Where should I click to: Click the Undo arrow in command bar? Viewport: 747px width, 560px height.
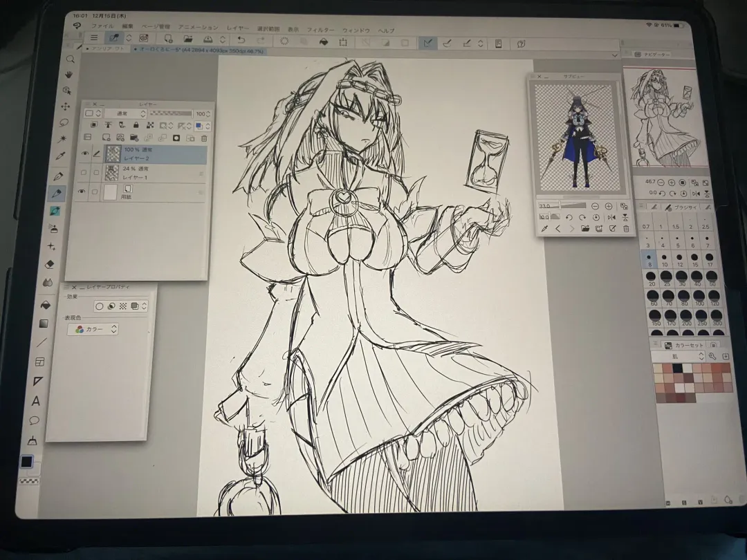pyautogui.click(x=241, y=40)
